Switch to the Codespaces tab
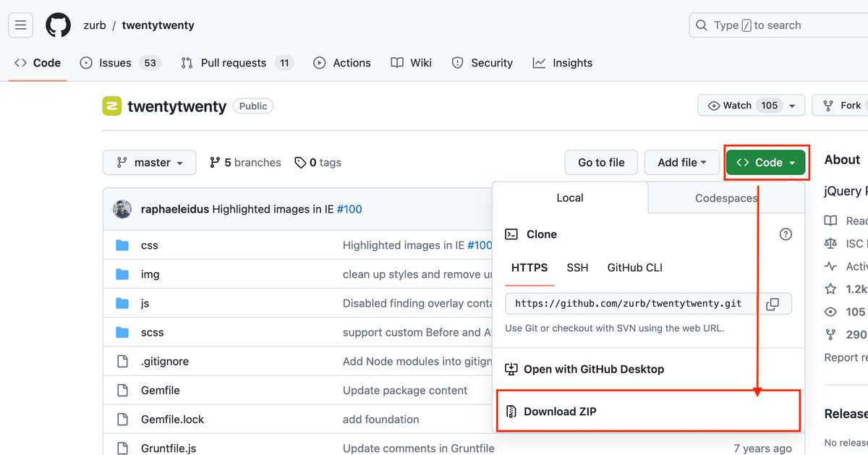This screenshot has width=868, height=455. coord(726,197)
